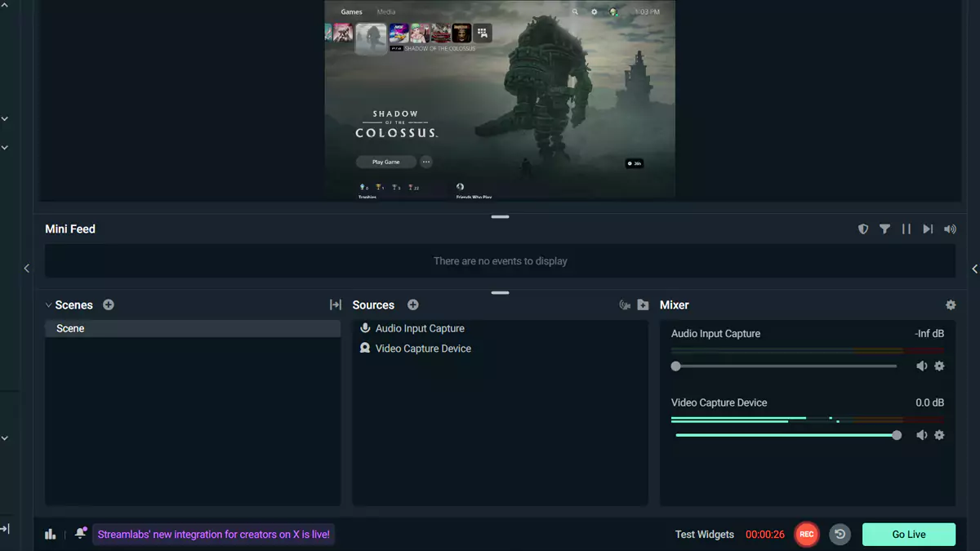Open studio mode icon beside source folder icon

tap(625, 304)
